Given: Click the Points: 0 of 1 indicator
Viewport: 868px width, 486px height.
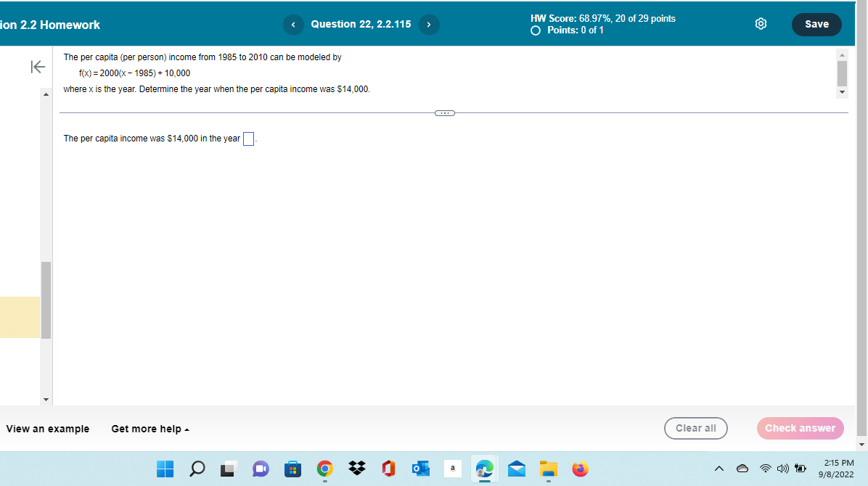Looking at the screenshot, I should coord(568,30).
